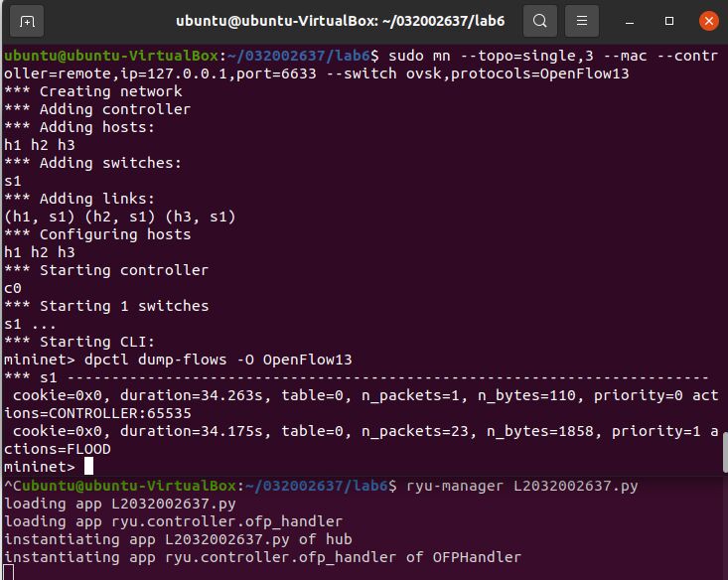Open the hamburger menu
Screen dimensions: 728x580
tap(581, 21)
